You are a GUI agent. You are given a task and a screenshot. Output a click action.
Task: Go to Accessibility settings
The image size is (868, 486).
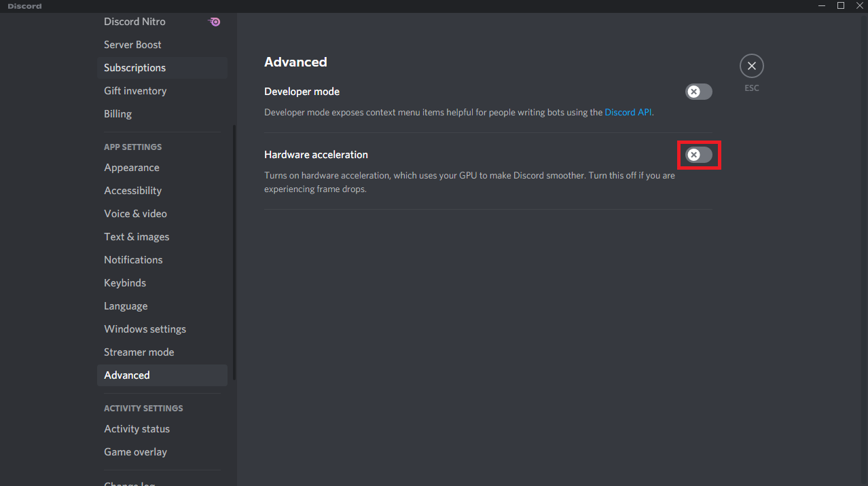(x=133, y=191)
